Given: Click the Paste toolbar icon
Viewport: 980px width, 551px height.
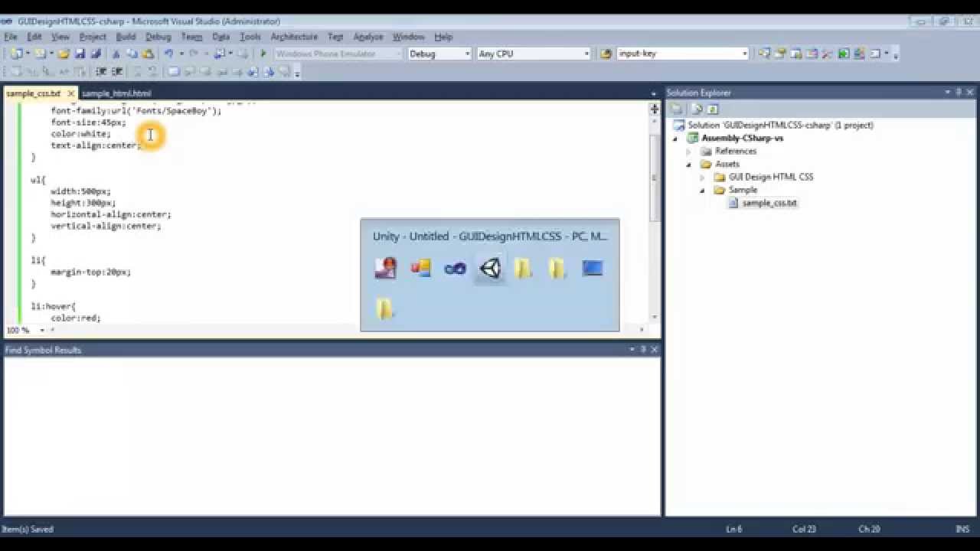Looking at the screenshot, I should coord(148,54).
